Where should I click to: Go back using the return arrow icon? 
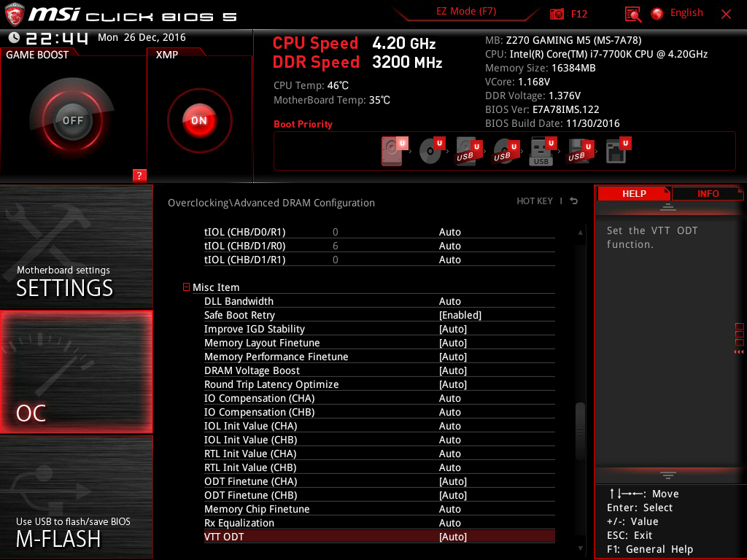[574, 201]
